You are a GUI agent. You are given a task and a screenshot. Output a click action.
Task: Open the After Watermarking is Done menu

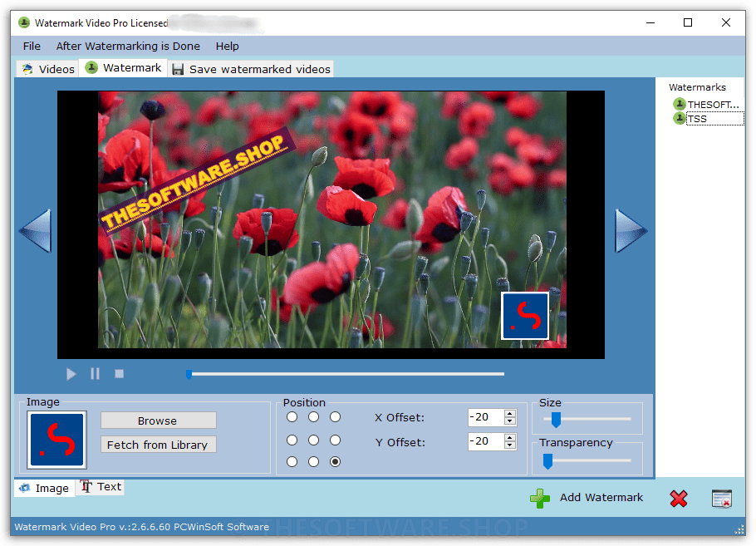coord(128,47)
